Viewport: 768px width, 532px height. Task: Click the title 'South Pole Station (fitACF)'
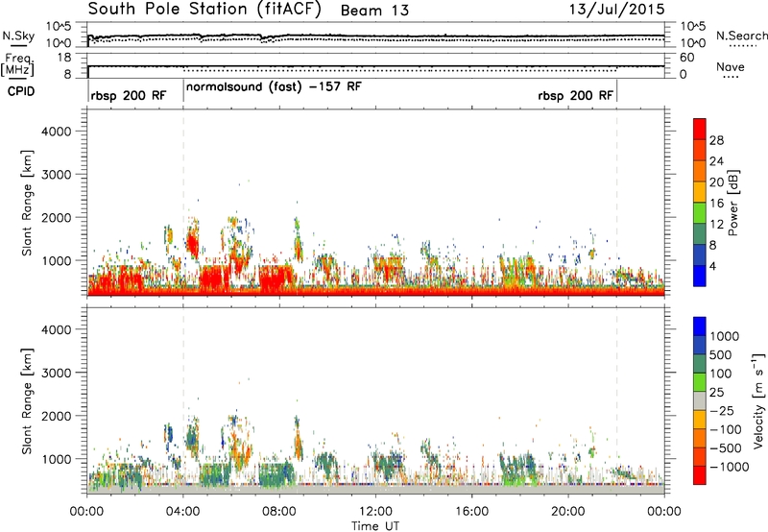[x=204, y=10]
